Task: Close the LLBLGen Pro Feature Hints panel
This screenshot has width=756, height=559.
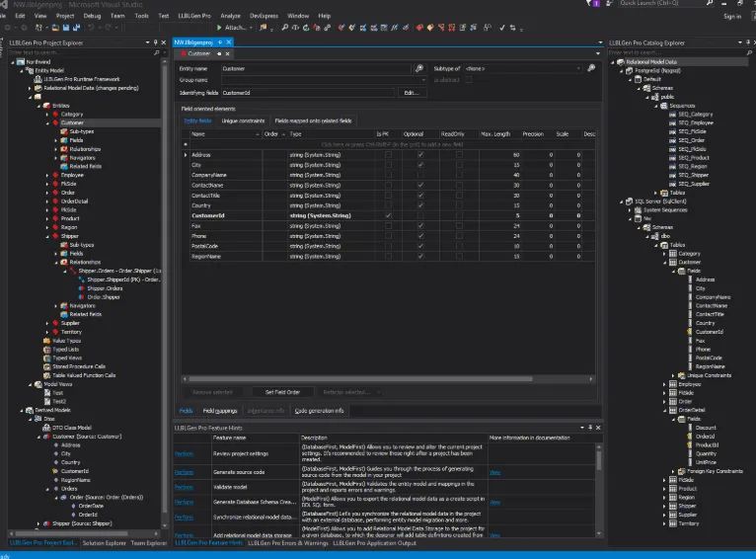Action: click(598, 428)
